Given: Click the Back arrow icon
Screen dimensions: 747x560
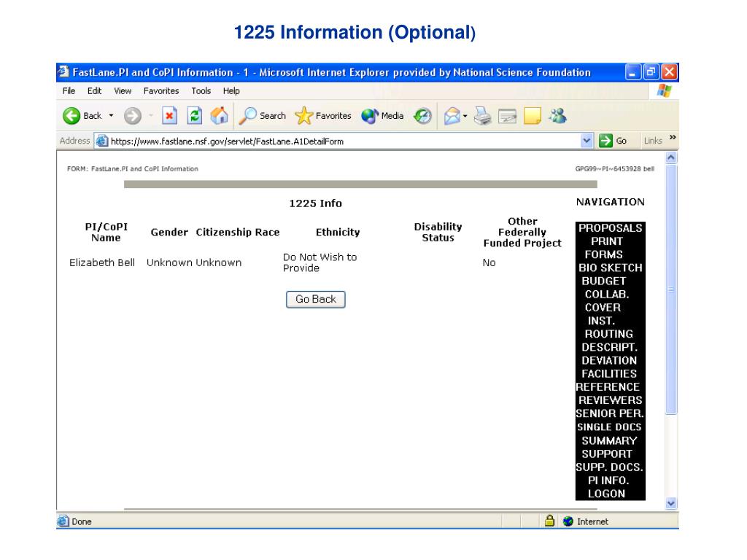Looking at the screenshot, I should click(71, 116).
